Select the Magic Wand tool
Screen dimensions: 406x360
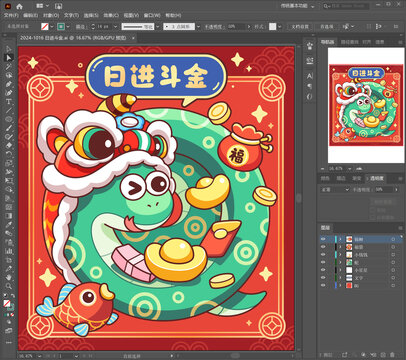[9, 67]
